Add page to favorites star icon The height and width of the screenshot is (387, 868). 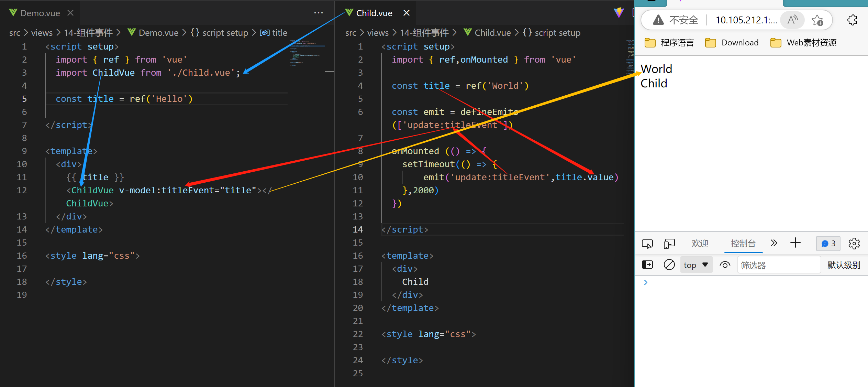[817, 20]
